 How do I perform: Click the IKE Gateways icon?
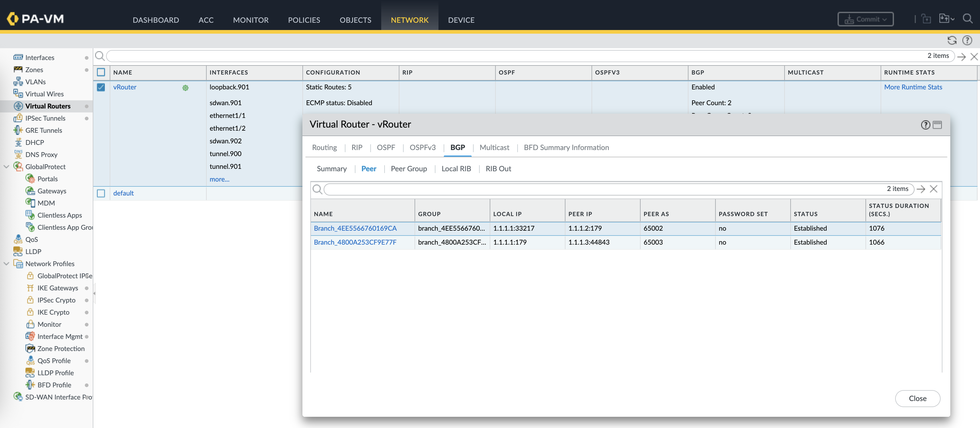click(30, 288)
